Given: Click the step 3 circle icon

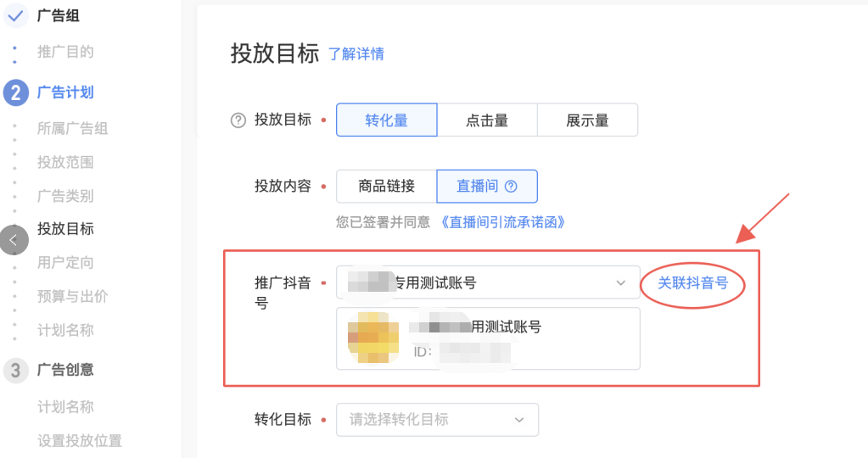Looking at the screenshot, I should pyautogui.click(x=15, y=370).
